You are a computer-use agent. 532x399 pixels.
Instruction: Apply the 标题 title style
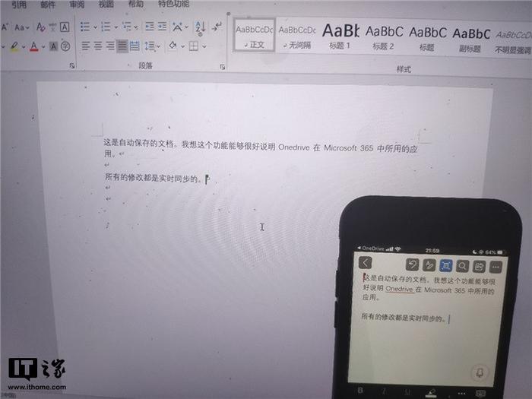pos(427,38)
